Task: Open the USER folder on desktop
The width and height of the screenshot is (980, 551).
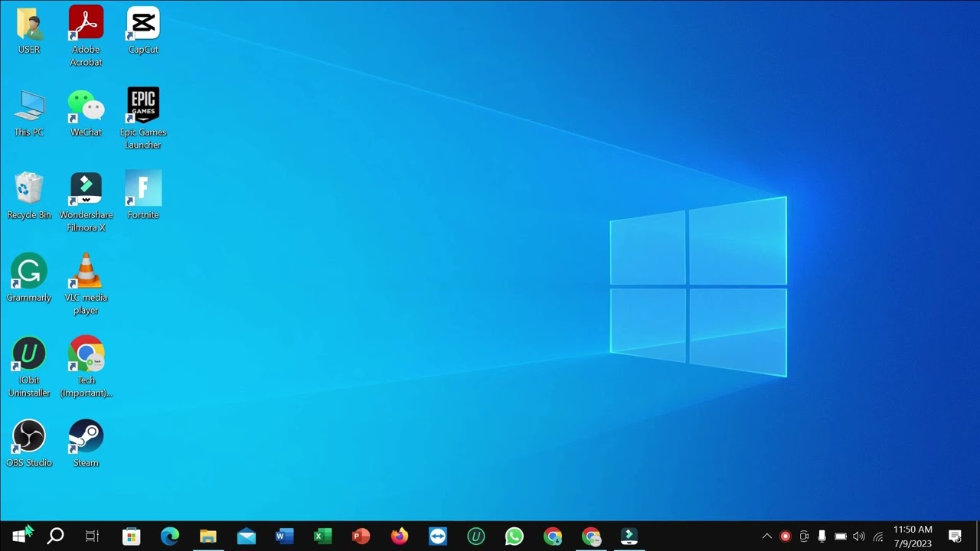Action: click(x=29, y=31)
